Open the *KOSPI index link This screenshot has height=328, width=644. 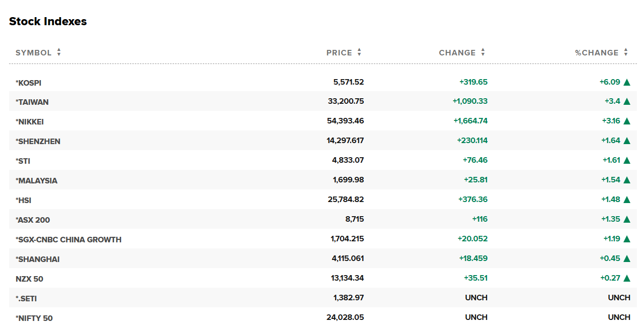(29, 83)
